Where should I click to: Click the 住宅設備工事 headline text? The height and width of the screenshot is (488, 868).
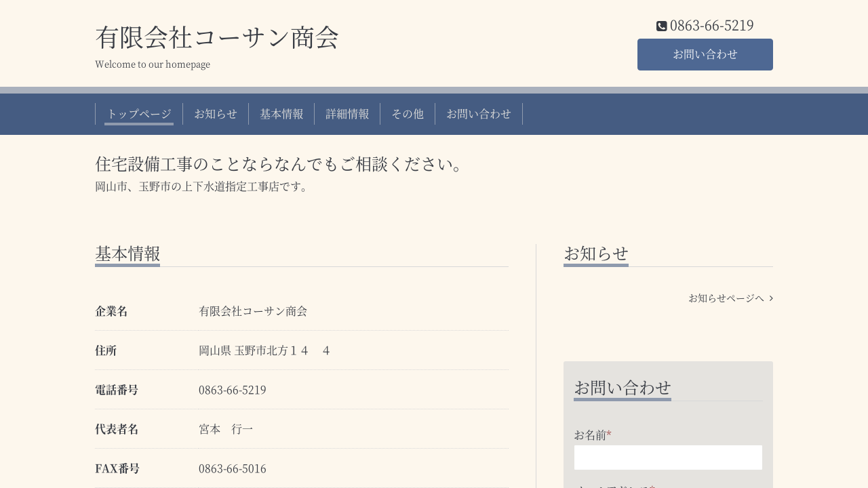pyautogui.click(x=278, y=164)
